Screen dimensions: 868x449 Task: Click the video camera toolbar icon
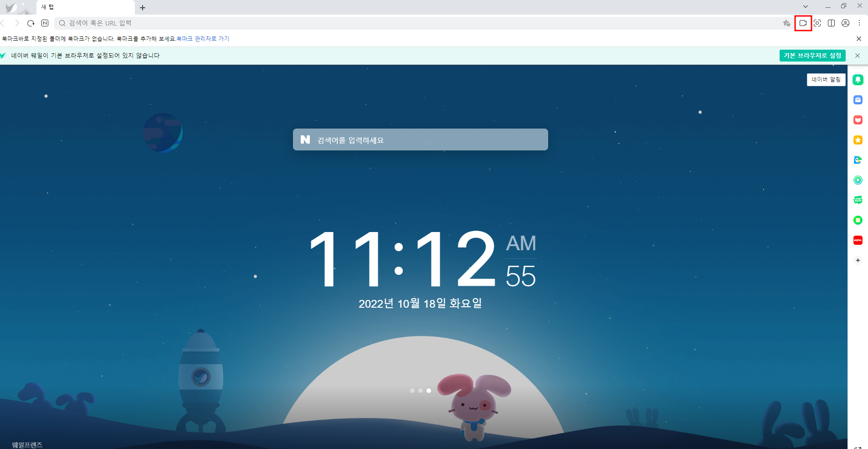tap(803, 23)
